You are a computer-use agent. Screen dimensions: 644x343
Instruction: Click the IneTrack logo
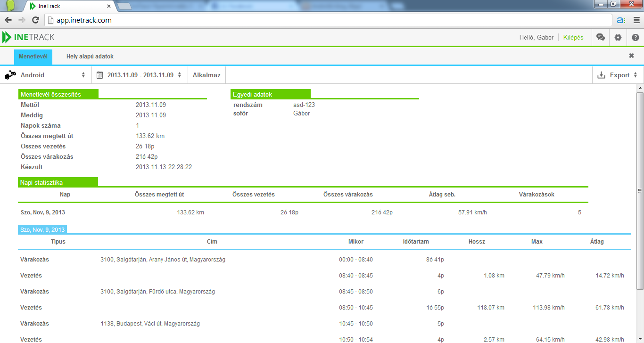28,37
